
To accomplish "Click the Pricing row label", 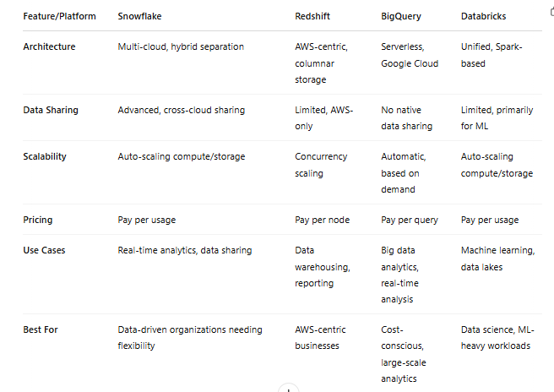I will pos(37,220).
